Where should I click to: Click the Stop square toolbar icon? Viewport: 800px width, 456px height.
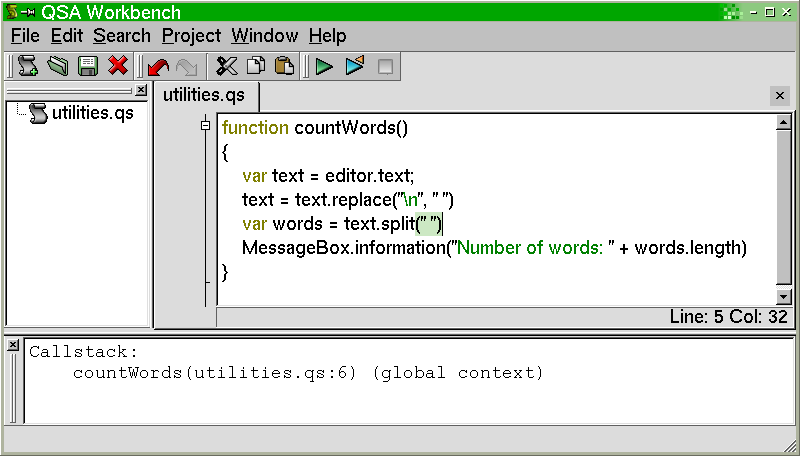(385, 66)
